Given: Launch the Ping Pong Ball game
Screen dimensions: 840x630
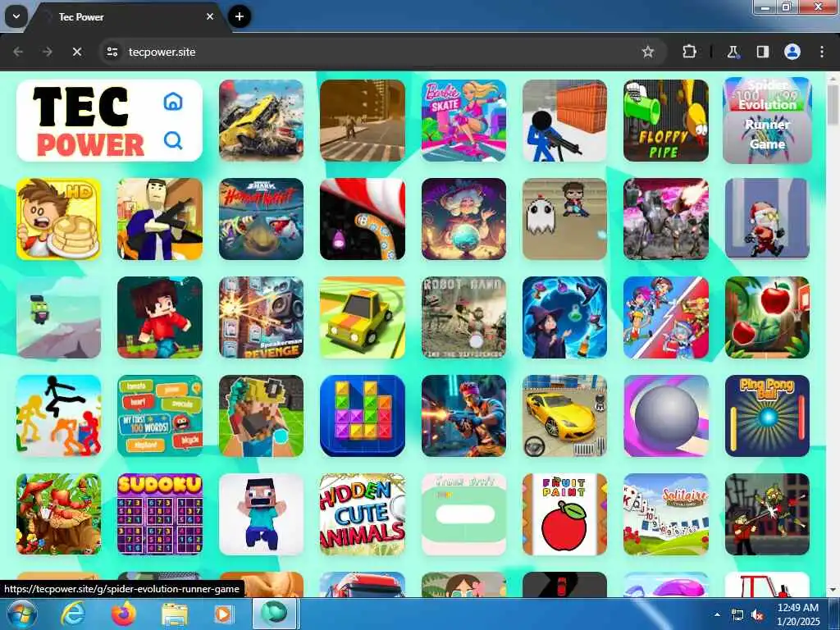Looking at the screenshot, I should pyautogui.click(x=767, y=416).
